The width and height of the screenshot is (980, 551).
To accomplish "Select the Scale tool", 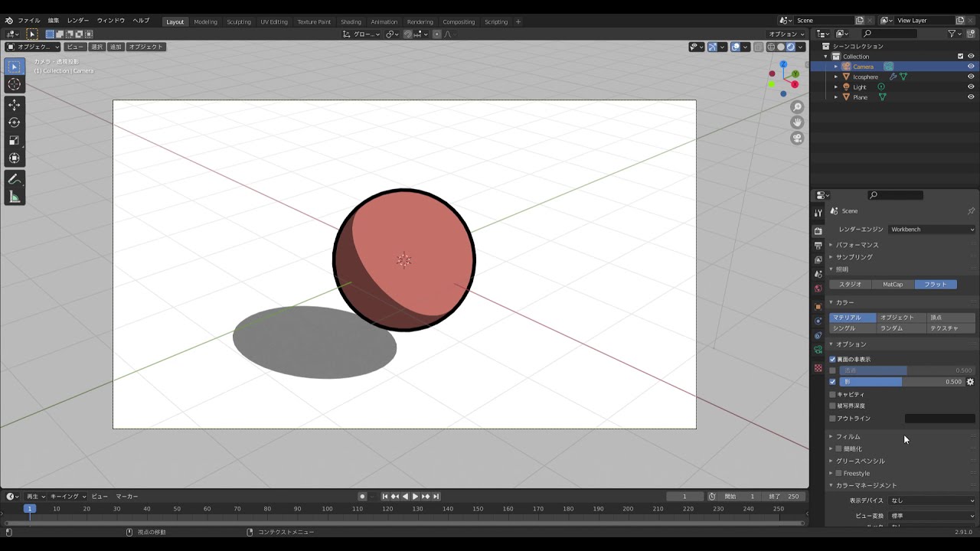I will point(14,140).
